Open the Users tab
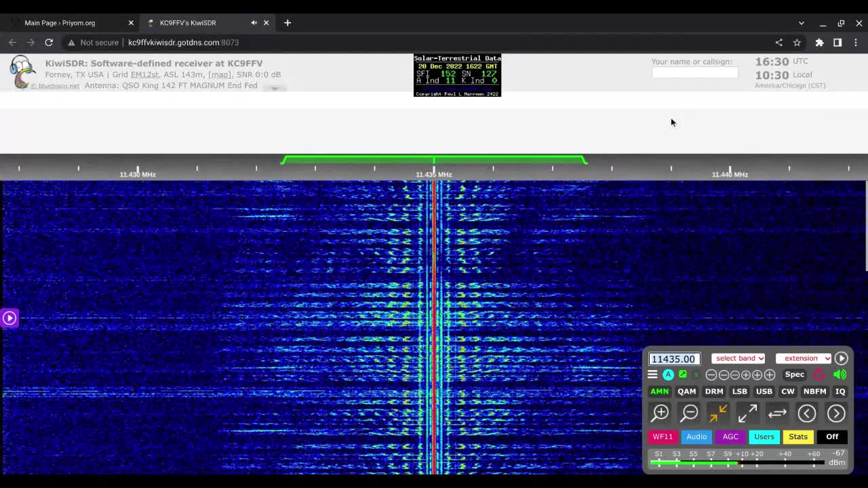Image resolution: width=868 pixels, height=488 pixels. click(x=764, y=436)
